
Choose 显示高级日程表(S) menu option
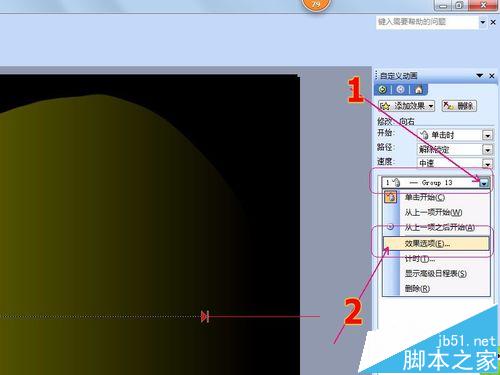click(x=436, y=274)
